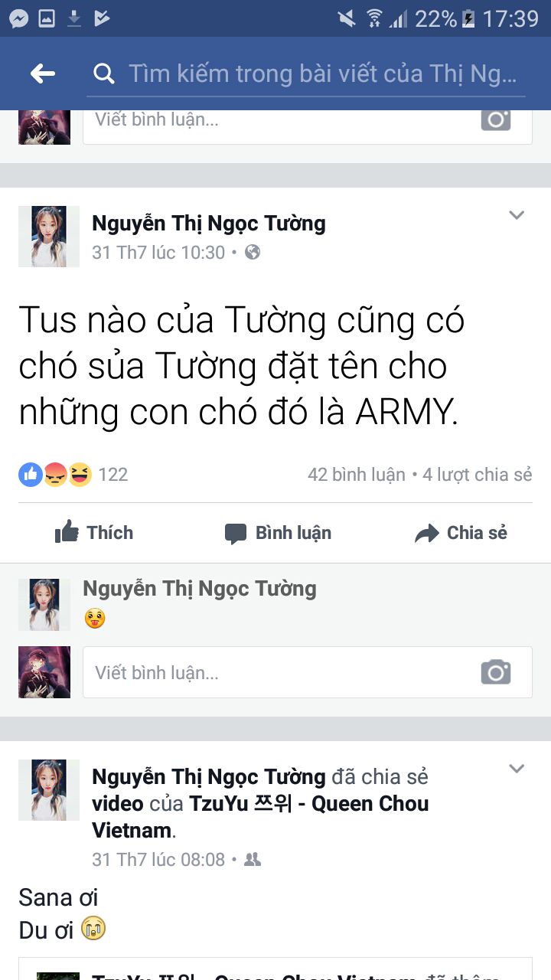The width and height of the screenshot is (551, 980).
Task: Tap the friends audience icon on the shared video post
Action: pyautogui.click(x=252, y=860)
